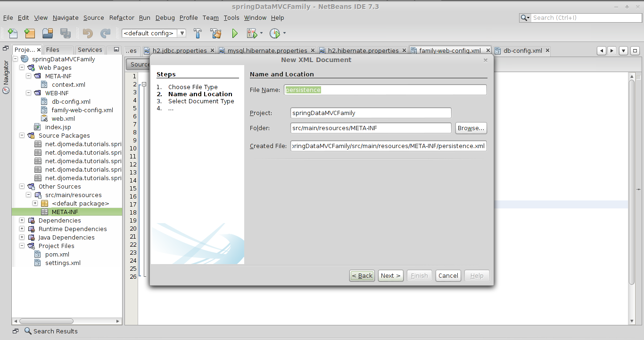Switch to the Files tab

click(x=53, y=50)
